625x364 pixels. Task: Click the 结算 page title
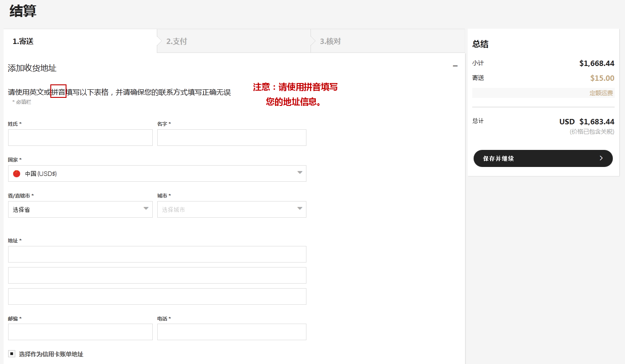tap(23, 11)
